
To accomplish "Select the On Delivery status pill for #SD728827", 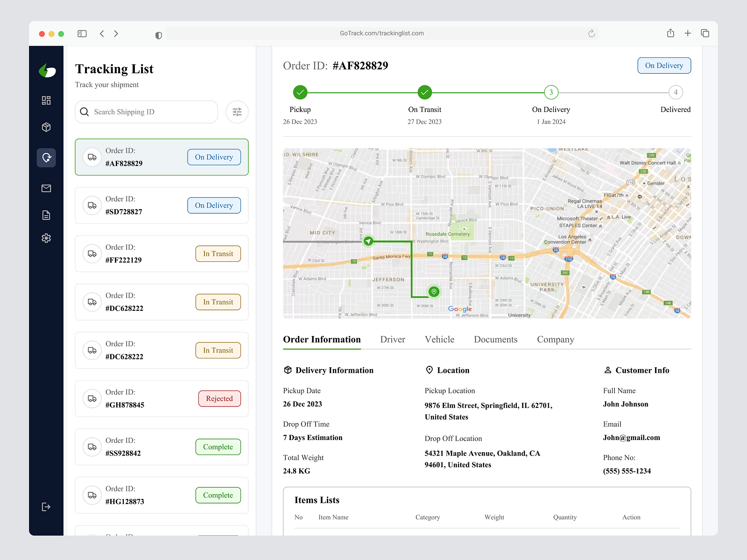I will (x=214, y=205).
